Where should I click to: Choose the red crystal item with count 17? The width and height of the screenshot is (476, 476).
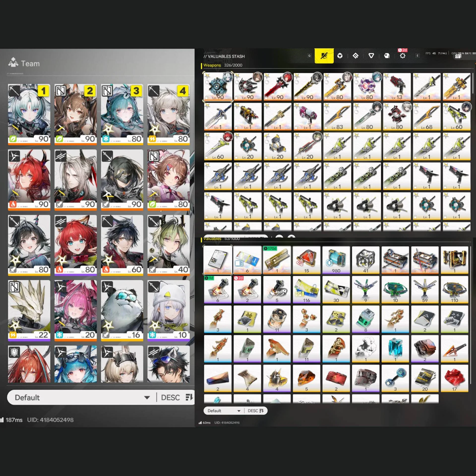(455, 378)
